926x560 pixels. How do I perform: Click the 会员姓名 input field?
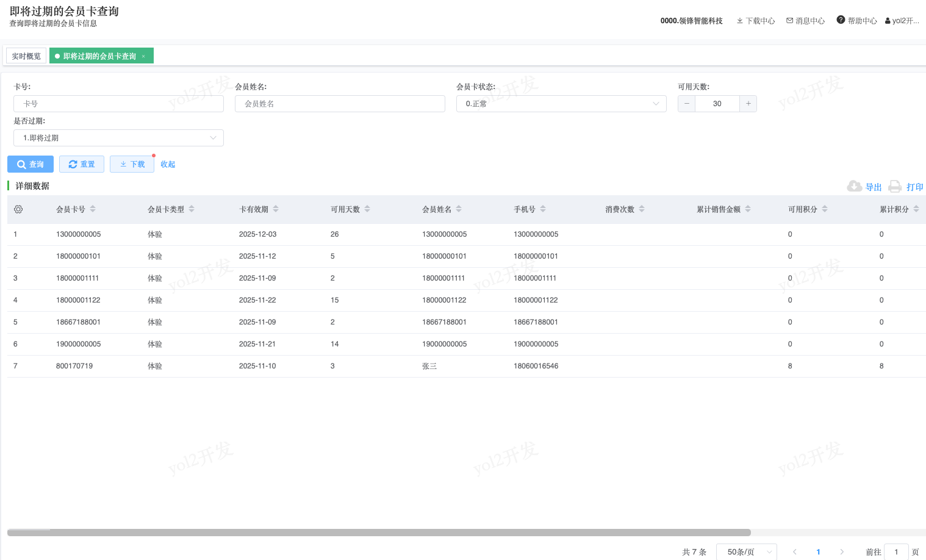pyautogui.click(x=340, y=104)
